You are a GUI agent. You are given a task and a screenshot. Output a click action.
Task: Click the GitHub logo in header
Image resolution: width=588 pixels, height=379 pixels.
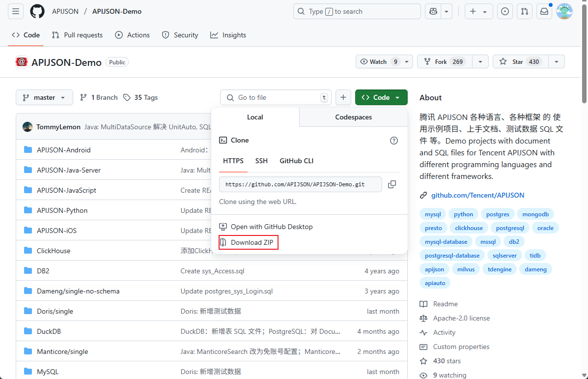[37, 11]
